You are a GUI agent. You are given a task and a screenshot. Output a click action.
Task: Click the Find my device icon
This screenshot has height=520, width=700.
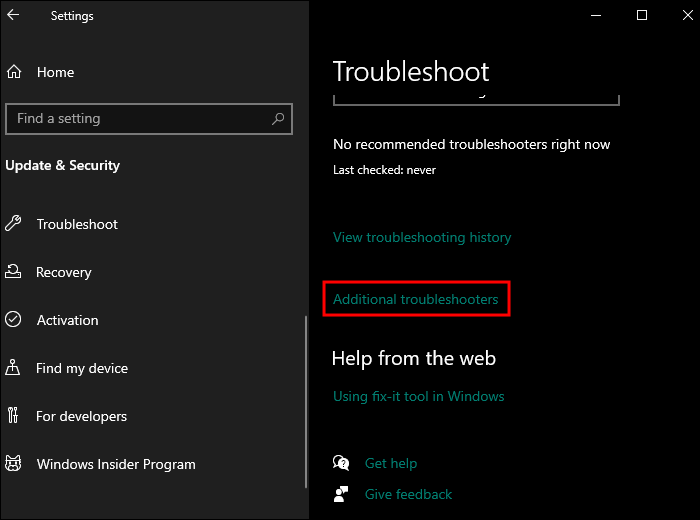[x=14, y=368]
